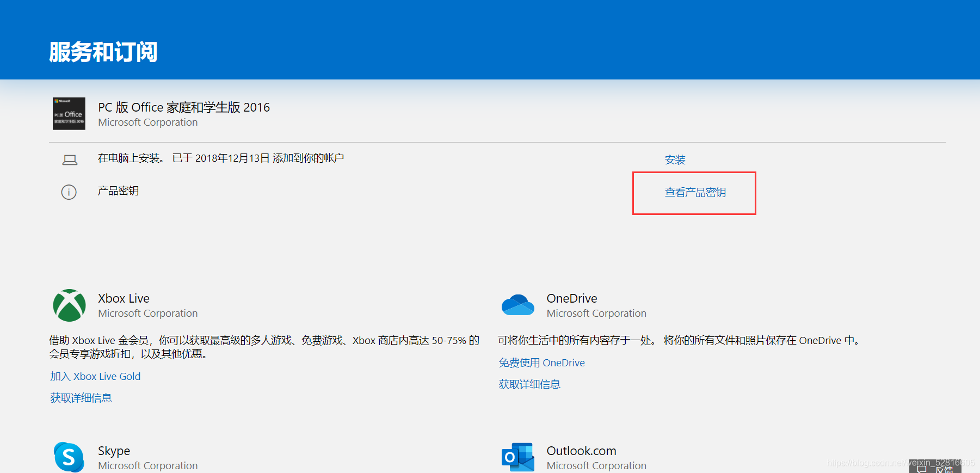Image resolution: width=980 pixels, height=473 pixels.
Task: Open the 查看产品密钥 link
Action: 695,192
